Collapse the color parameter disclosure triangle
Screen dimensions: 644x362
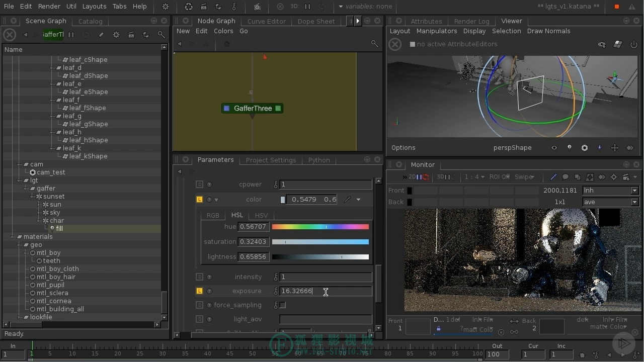pos(216,200)
